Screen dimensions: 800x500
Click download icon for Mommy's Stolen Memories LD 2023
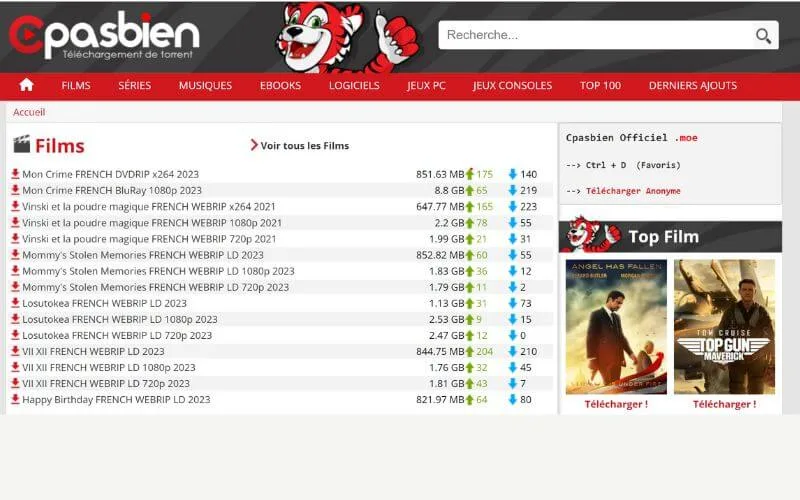coord(15,254)
